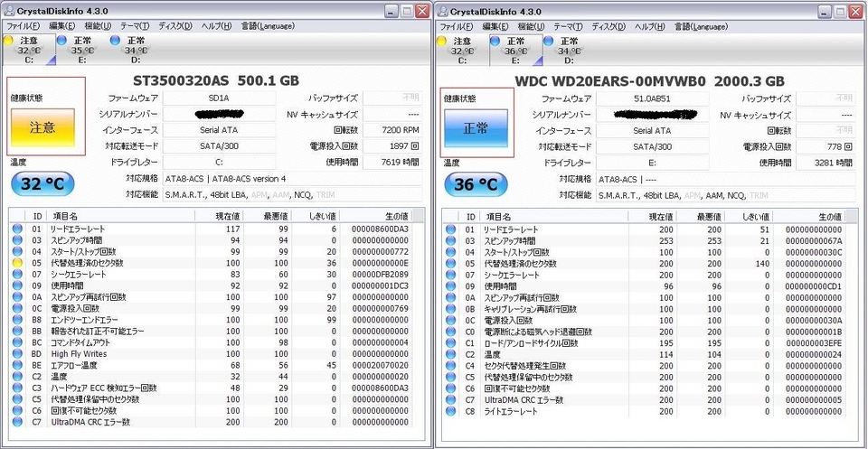868x449 pixels.
Task: Click WDC WD20EARS-00MVWB0 drive title
Action: tap(649, 81)
